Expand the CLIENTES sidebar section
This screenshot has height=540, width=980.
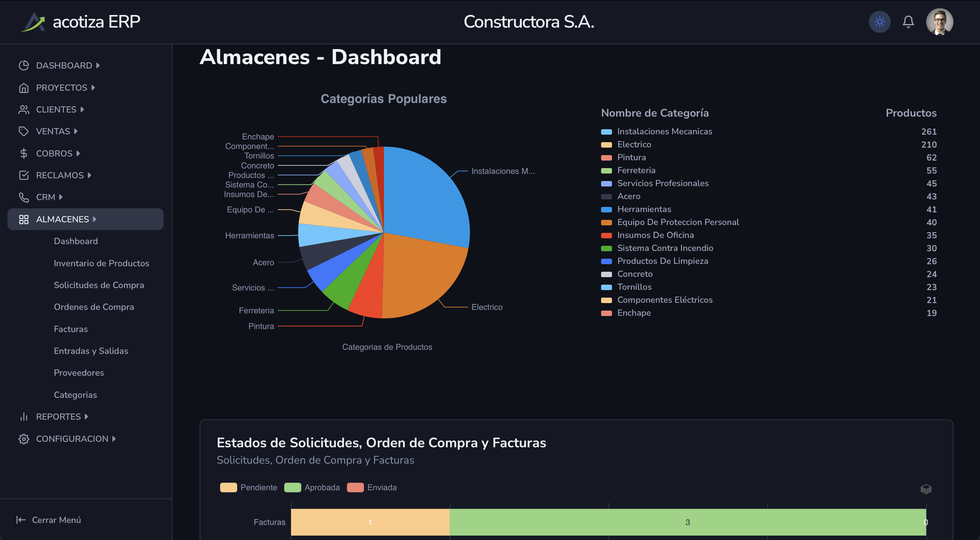(56, 109)
